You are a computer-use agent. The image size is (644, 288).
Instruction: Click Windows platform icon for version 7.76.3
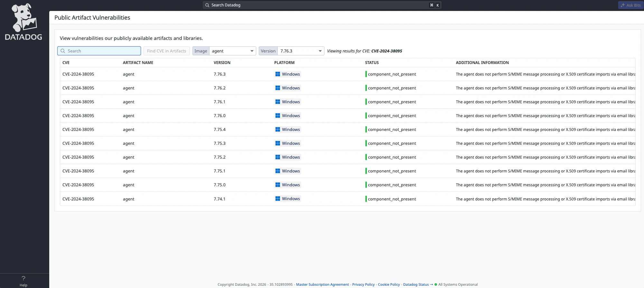point(278,74)
